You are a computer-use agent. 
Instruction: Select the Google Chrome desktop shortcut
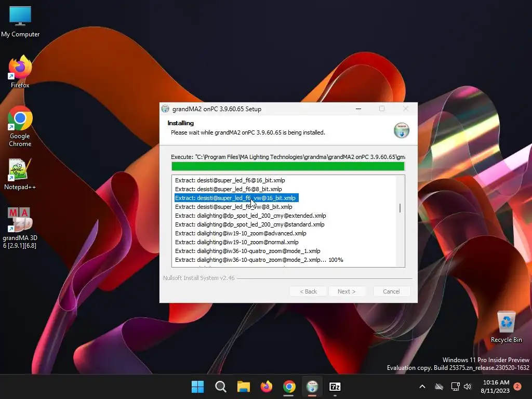click(x=20, y=126)
